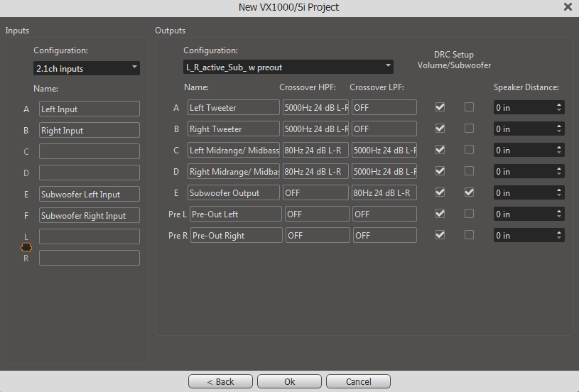Click the empty input D name field
The width and height of the screenshot is (579, 392).
pos(90,173)
